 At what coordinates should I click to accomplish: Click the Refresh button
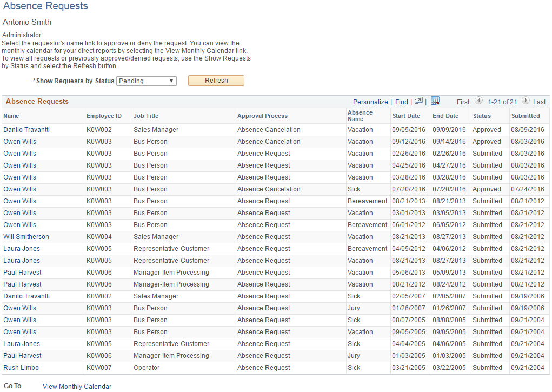tap(216, 81)
